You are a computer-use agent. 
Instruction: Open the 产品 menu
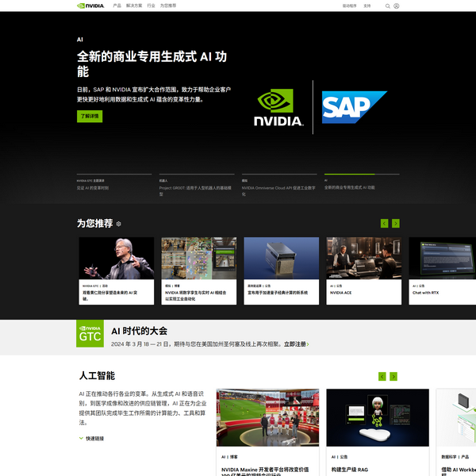coord(117,6)
